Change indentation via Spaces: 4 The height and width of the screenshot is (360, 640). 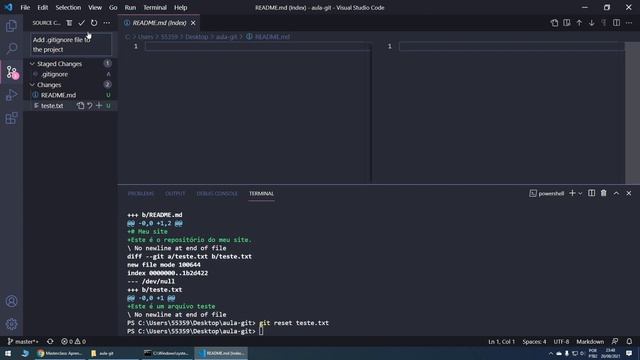coord(534,342)
